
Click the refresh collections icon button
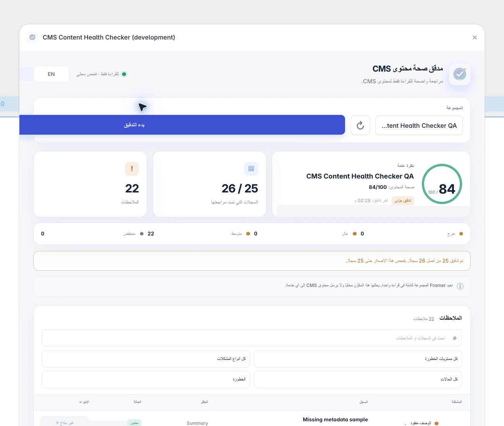[360, 125]
